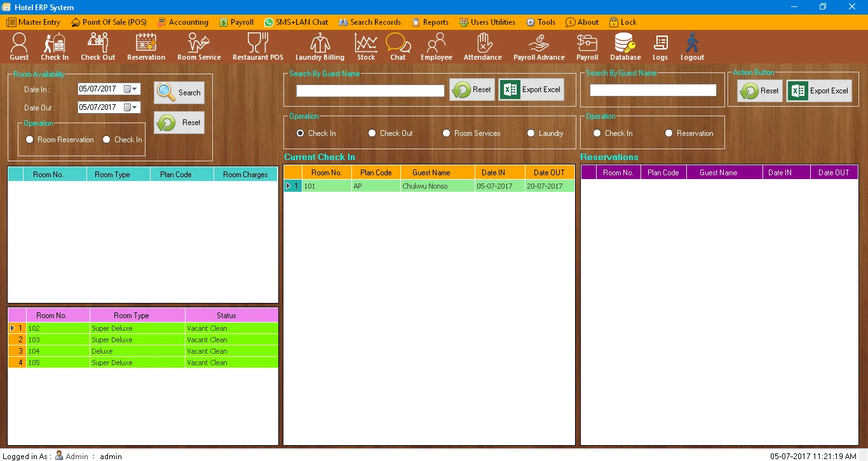Click the Logout walking-man icon
The image size is (868, 461).
(x=692, y=47)
